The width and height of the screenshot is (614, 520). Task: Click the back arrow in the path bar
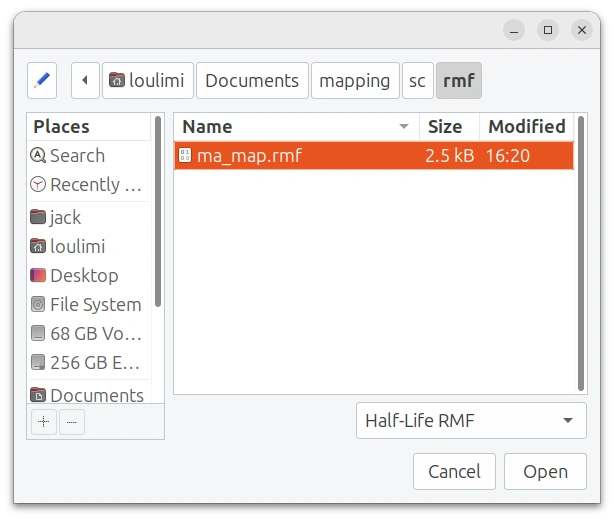coord(85,81)
